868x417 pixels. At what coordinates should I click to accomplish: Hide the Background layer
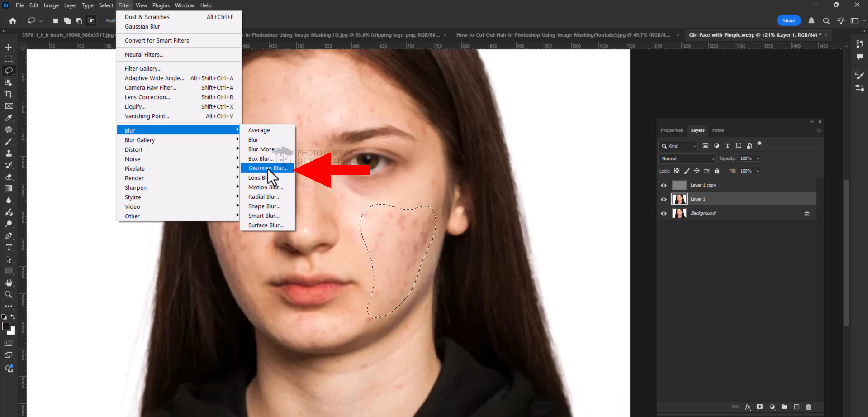pyautogui.click(x=664, y=213)
